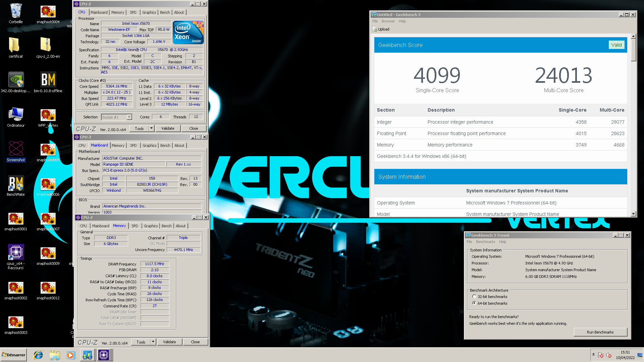Image resolution: width=644 pixels, height=362 pixels.
Task: Select the Screenshot desktop shortcut
Action: click(16, 152)
